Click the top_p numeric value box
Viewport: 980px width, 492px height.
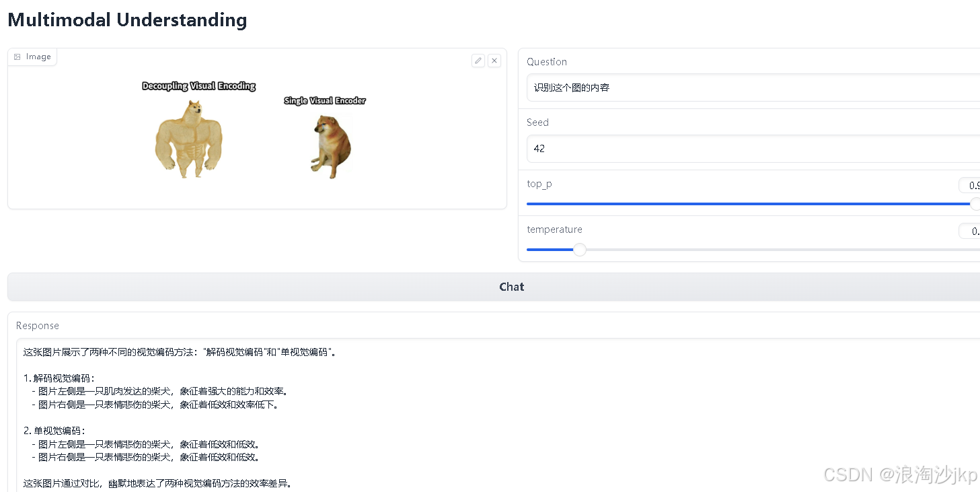[x=969, y=186]
